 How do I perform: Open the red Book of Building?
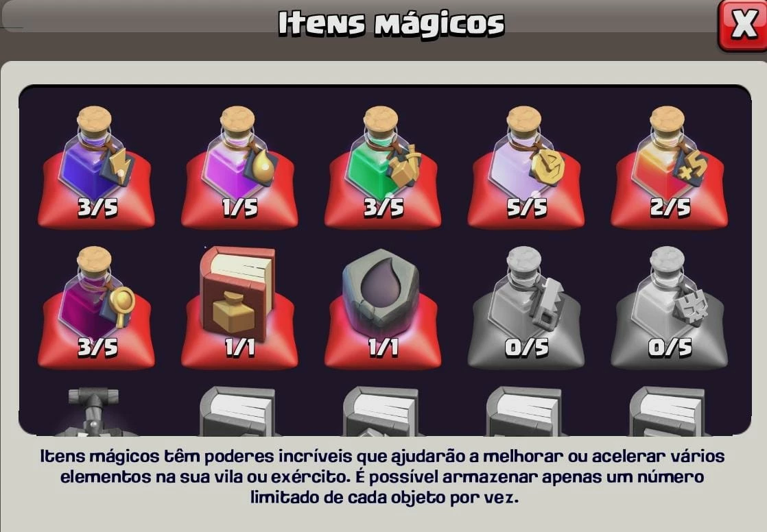point(239,307)
